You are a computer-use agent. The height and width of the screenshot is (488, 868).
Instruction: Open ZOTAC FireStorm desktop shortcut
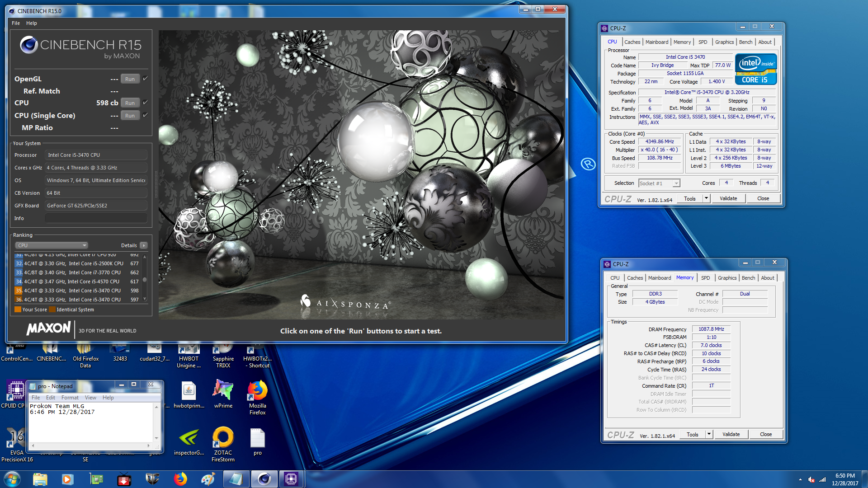(x=223, y=445)
